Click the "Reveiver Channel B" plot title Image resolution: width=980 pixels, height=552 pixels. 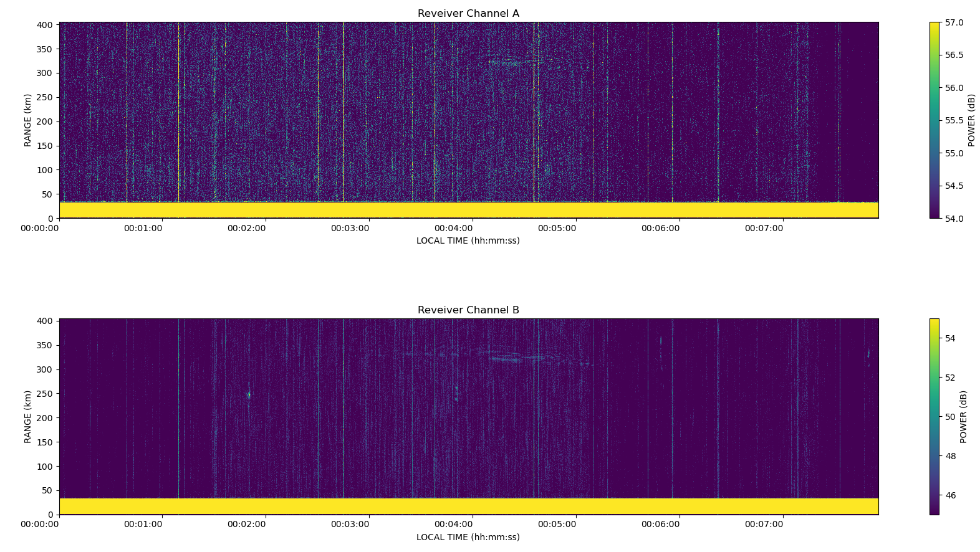[x=468, y=310]
